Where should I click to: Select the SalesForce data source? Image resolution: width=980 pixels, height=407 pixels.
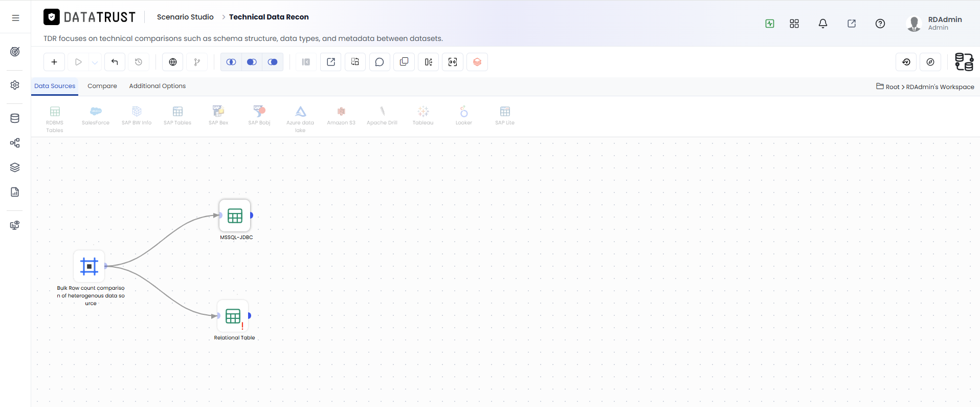[x=96, y=116]
